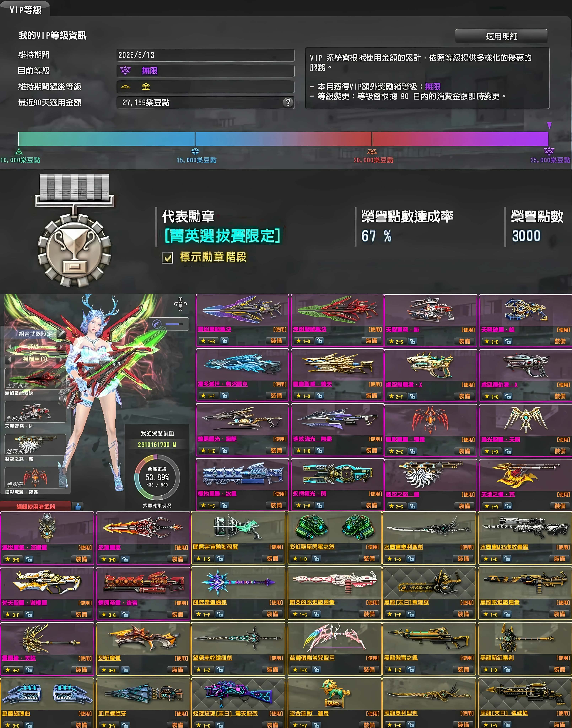The width and height of the screenshot is (572, 728).
Task: Click the thumbs-up icon beside 編輯使用者武器
Action: pos(78,506)
